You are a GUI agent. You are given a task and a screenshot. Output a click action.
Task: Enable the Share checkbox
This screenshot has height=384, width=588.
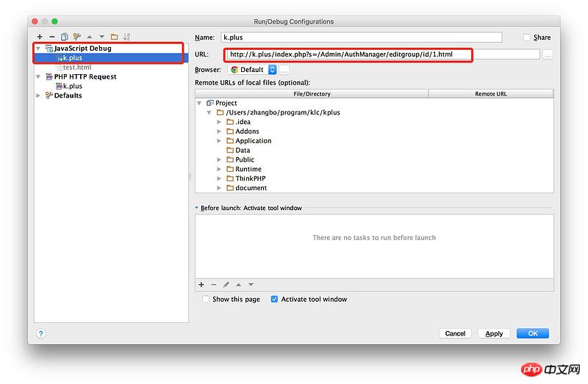click(x=527, y=37)
